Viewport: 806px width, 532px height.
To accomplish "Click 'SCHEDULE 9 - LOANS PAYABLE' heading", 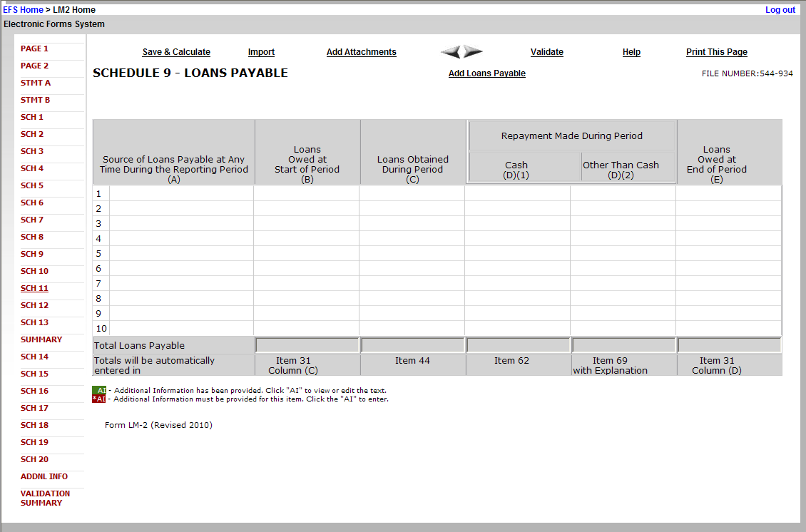I will (190, 73).
